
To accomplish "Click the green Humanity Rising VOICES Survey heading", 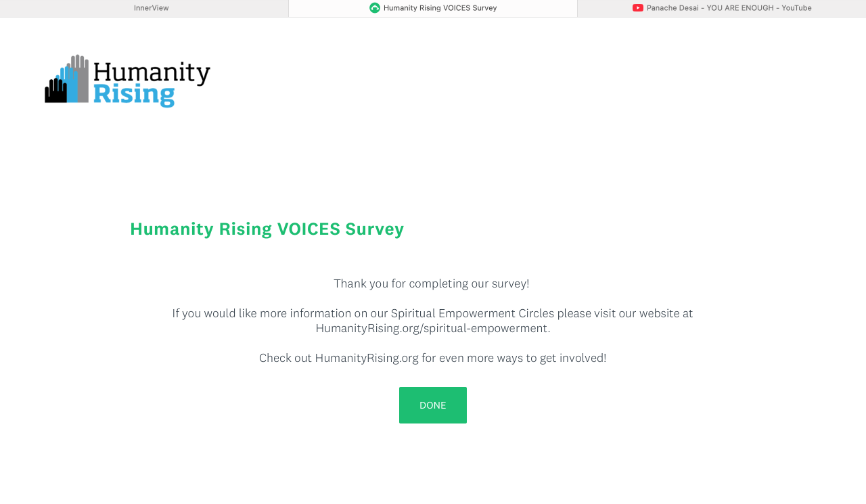I will (267, 229).
